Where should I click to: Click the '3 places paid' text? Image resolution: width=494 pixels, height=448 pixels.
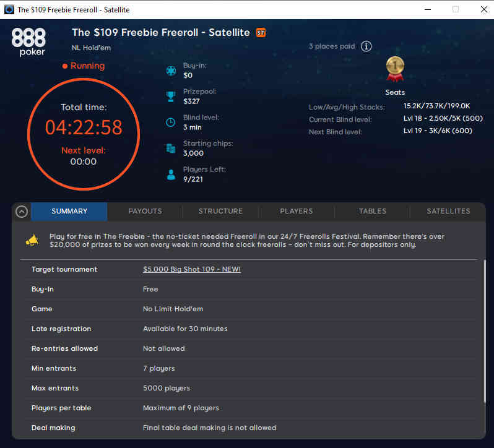coord(331,46)
